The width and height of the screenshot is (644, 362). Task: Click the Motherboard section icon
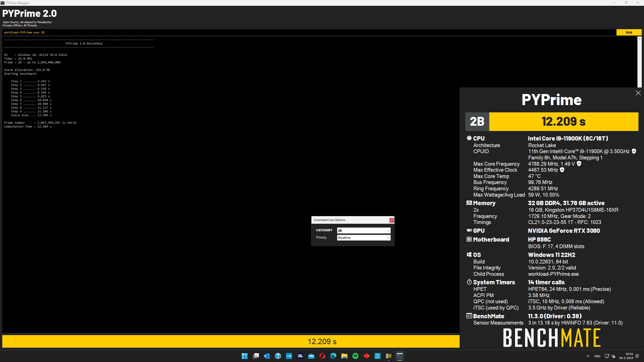click(x=469, y=239)
